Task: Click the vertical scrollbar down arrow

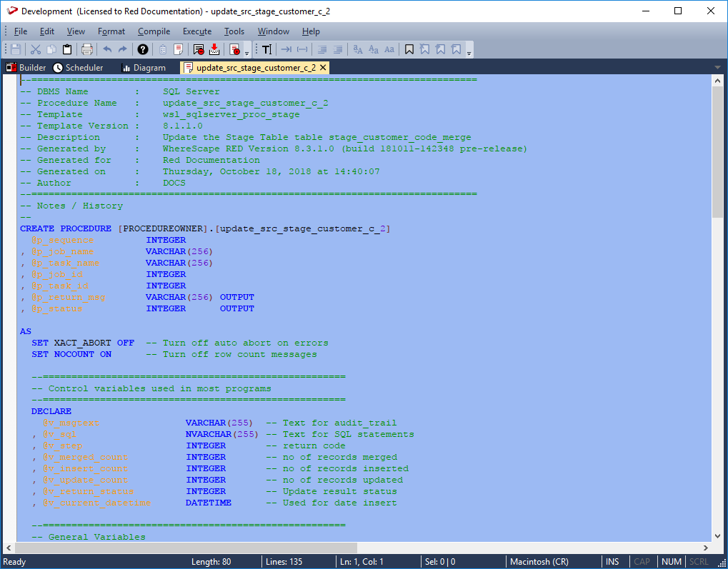Action: (718, 536)
